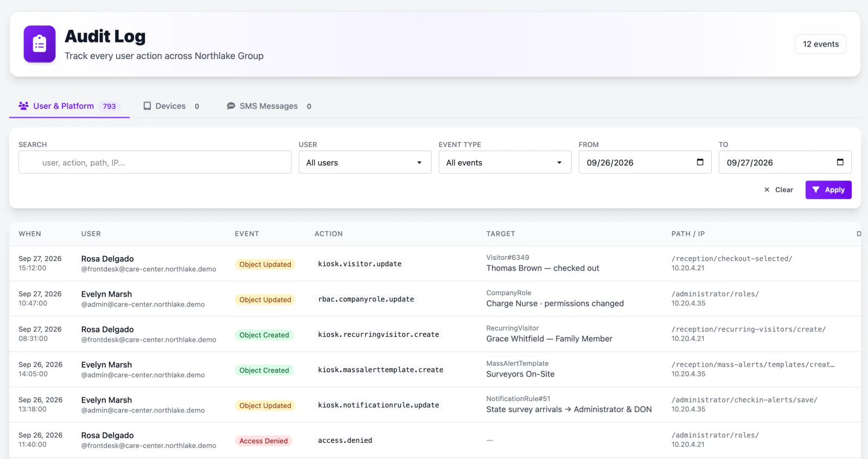This screenshot has width=868, height=459.
Task: Click Object Updated badge in rbac.companyrole.update row
Action: 265,299
